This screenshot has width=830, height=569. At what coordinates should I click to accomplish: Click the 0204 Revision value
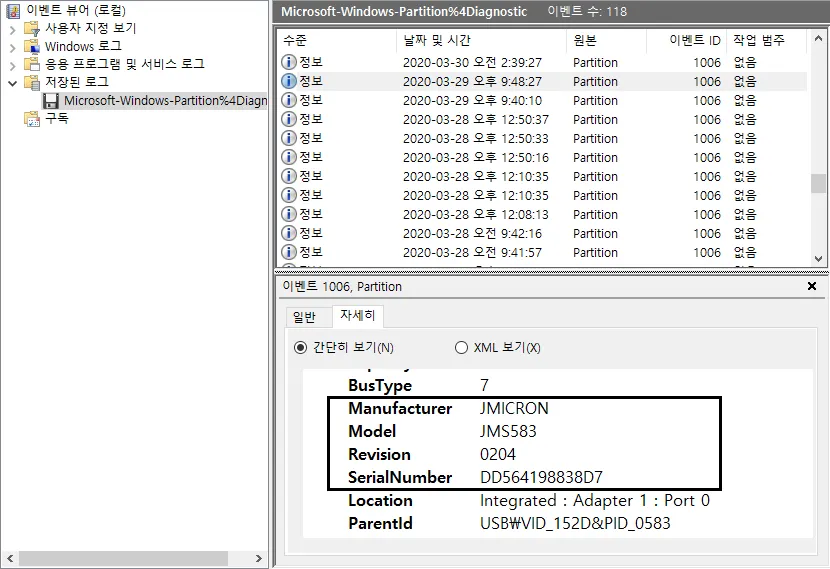point(498,454)
